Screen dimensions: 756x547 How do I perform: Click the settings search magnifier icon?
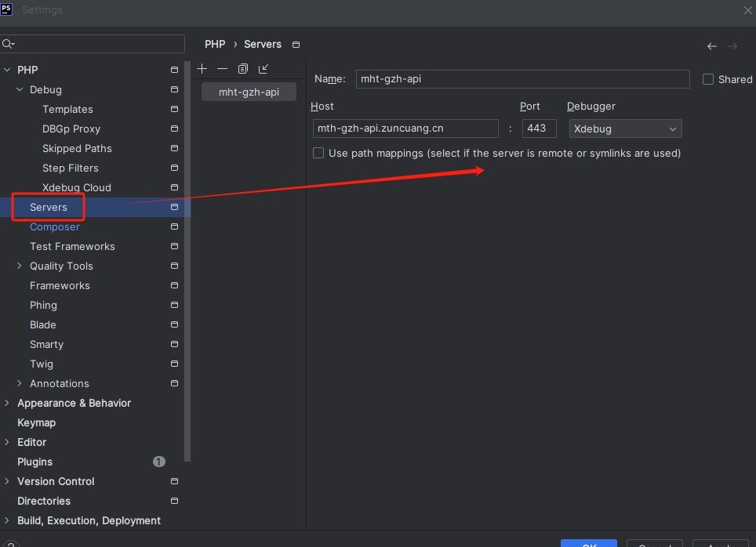pyautogui.click(x=8, y=44)
